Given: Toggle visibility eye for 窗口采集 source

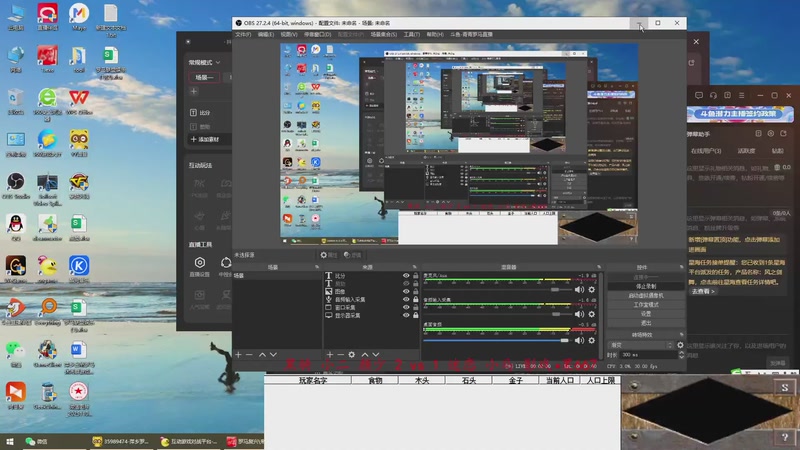Looking at the screenshot, I should point(406,307).
